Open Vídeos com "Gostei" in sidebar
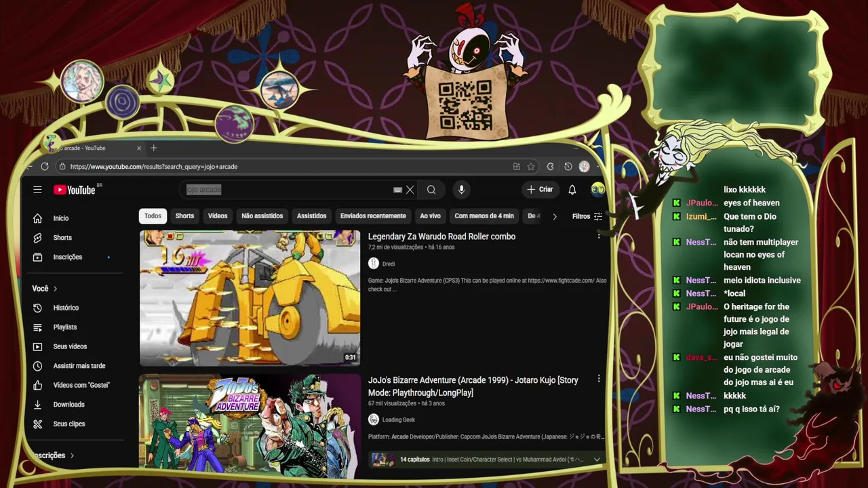 tap(81, 385)
